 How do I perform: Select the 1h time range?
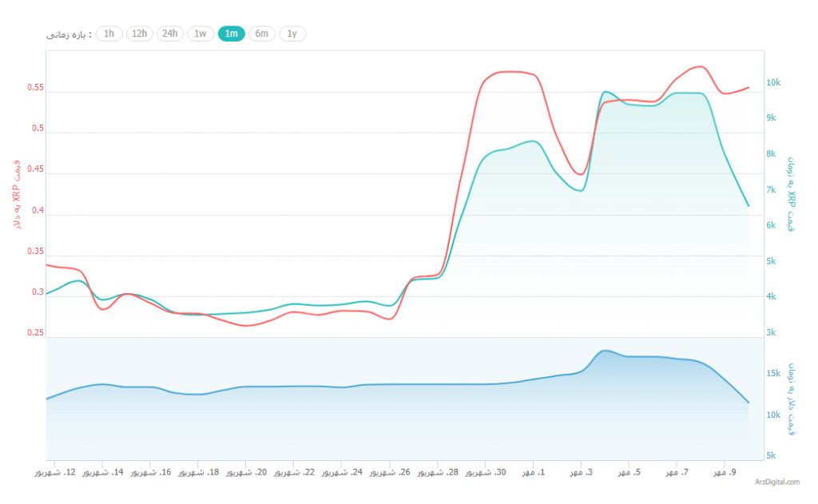tap(109, 34)
